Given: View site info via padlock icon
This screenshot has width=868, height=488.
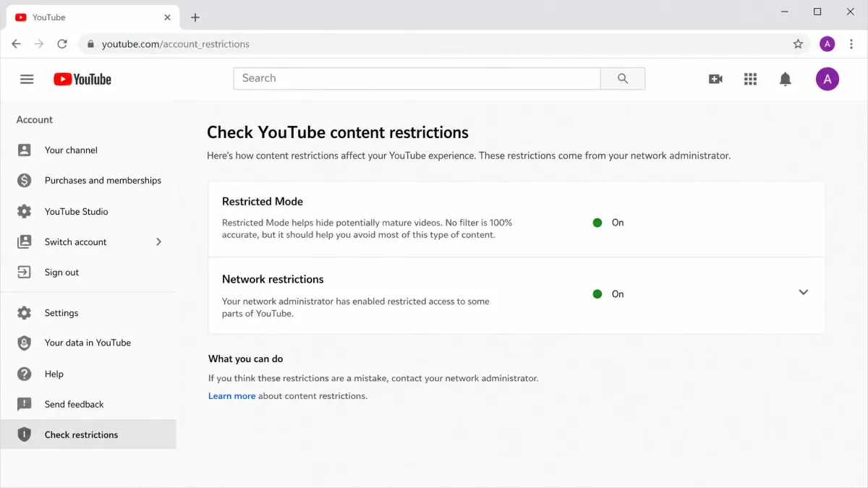Looking at the screenshot, I should point(90,44).
